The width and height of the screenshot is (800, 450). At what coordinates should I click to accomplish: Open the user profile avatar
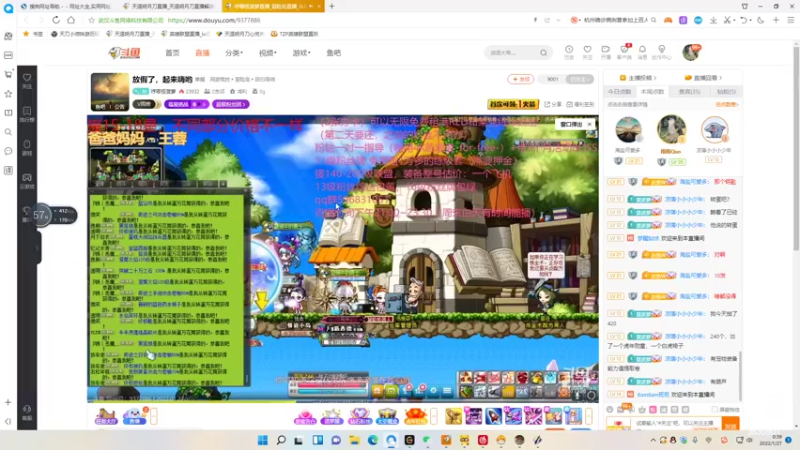(691, 52)
